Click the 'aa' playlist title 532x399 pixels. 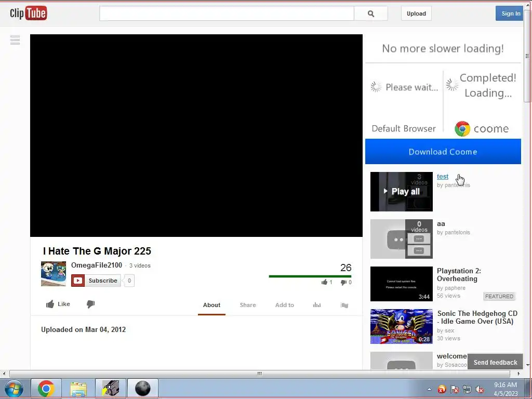click(441, 223)
